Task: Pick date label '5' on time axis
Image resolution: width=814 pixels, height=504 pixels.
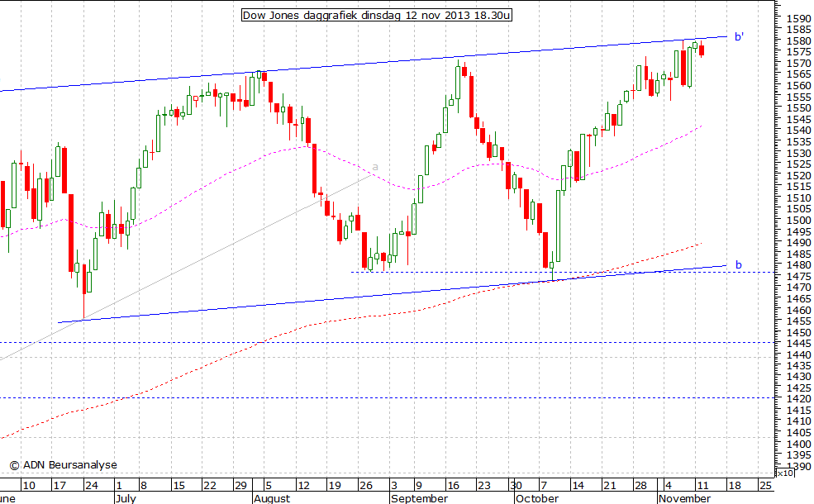Action: click(x=268, y=485)
